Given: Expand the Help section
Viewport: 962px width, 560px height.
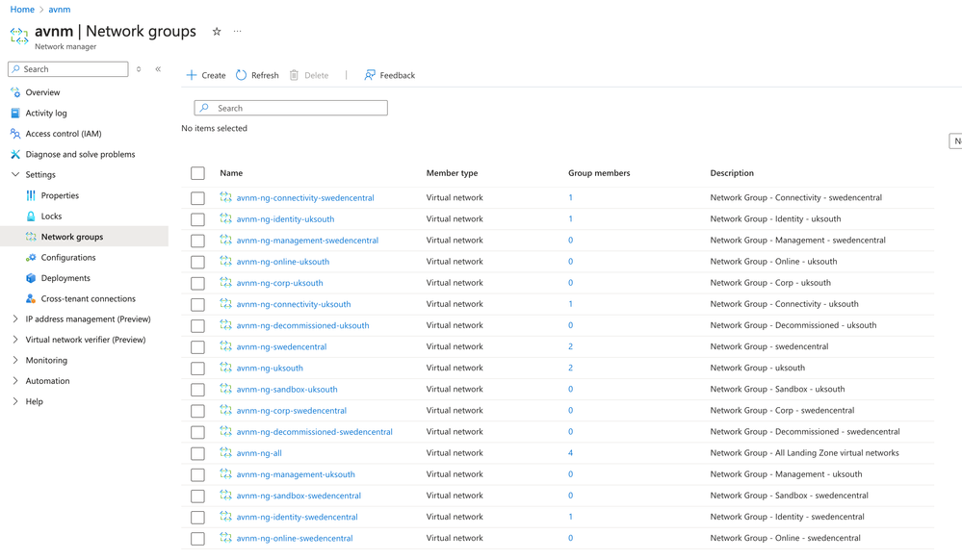Looking at the screenshot, I should [x=15, y=401].
